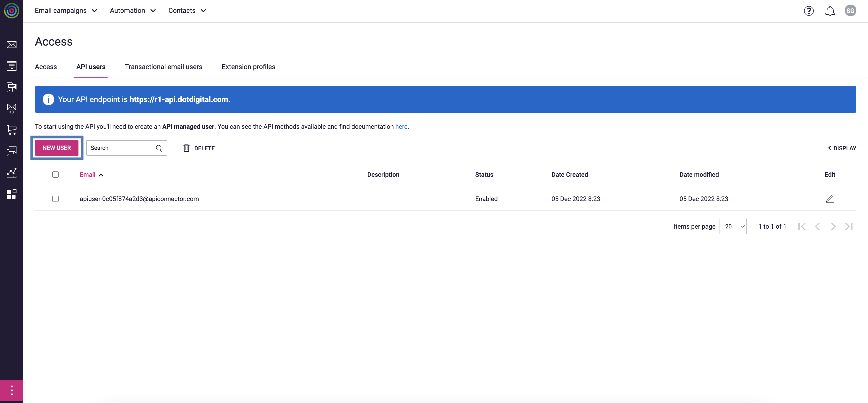This screenshot has height=403, width=868.
Task: Open the shopping cart sidebar icon
Action: click(x=11, y=130)
